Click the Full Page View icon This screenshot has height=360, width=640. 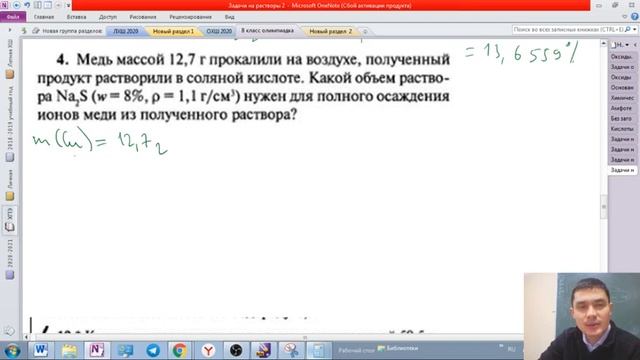48,5
